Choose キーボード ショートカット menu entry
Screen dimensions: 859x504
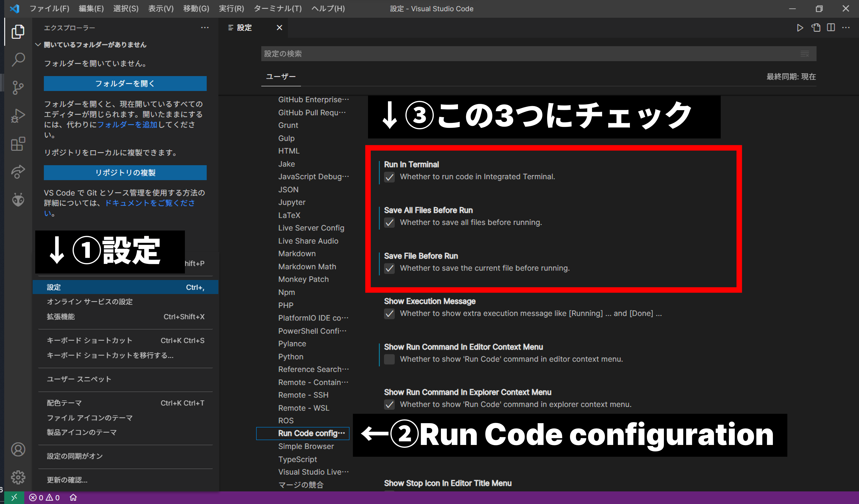(x=125, y=340)
